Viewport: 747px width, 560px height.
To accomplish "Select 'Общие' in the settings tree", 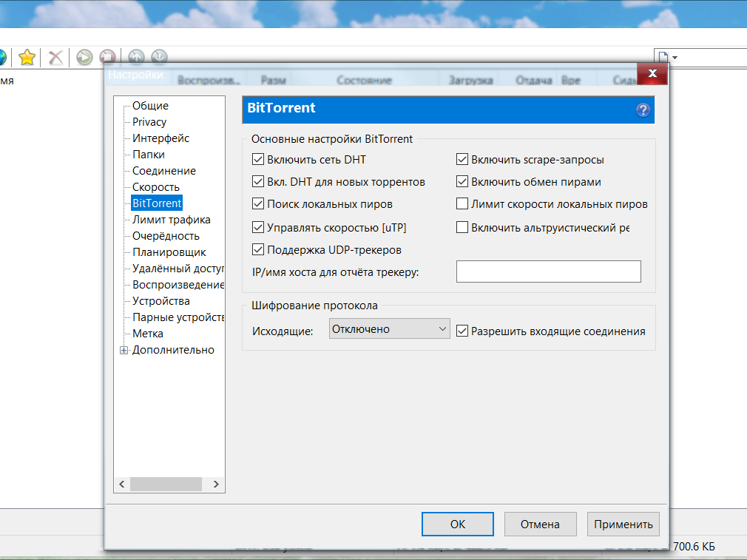I will [x=150, y=105].
